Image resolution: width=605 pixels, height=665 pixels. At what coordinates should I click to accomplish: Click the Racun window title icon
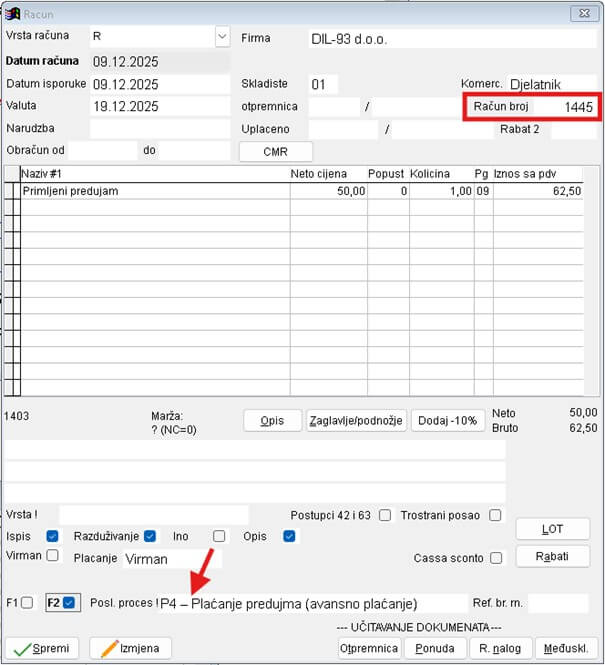click(x=13, y=13)
